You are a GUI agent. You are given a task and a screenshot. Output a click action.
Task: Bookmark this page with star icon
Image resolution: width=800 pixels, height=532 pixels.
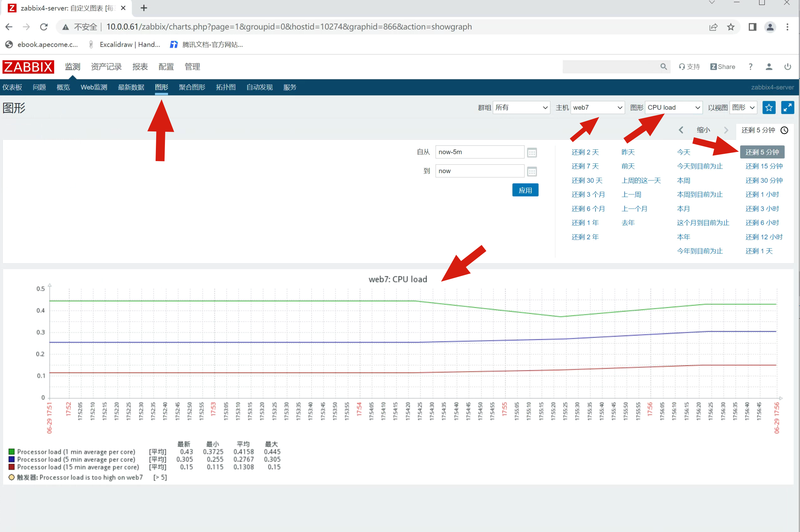pyautogui.click(x=731, y=27)
